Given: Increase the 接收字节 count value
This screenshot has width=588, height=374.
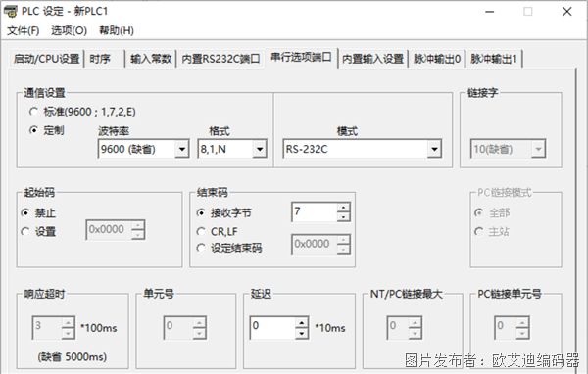Looking at the screenshot, I should 343,208.
